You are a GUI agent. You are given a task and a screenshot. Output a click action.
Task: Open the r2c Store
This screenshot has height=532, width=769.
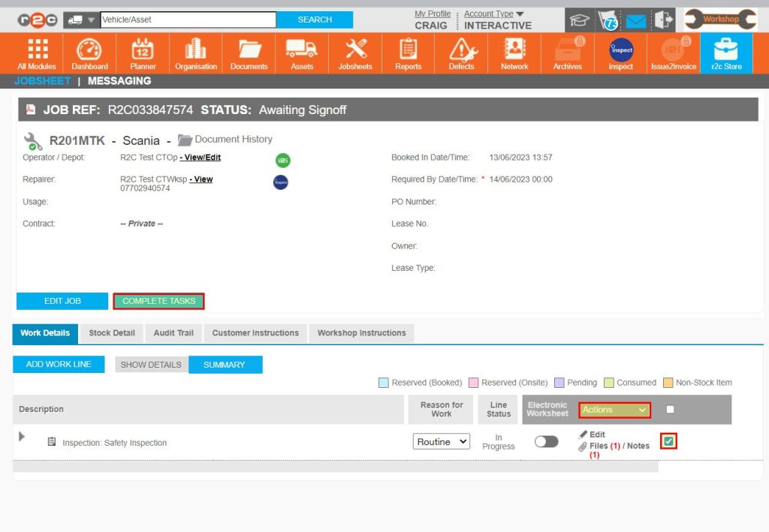[x=725, y=53]
